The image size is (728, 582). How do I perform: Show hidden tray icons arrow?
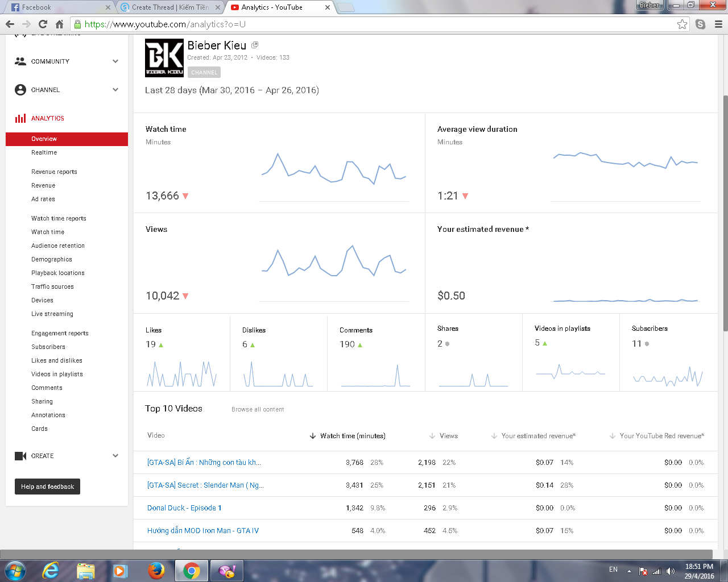[629, 571]
